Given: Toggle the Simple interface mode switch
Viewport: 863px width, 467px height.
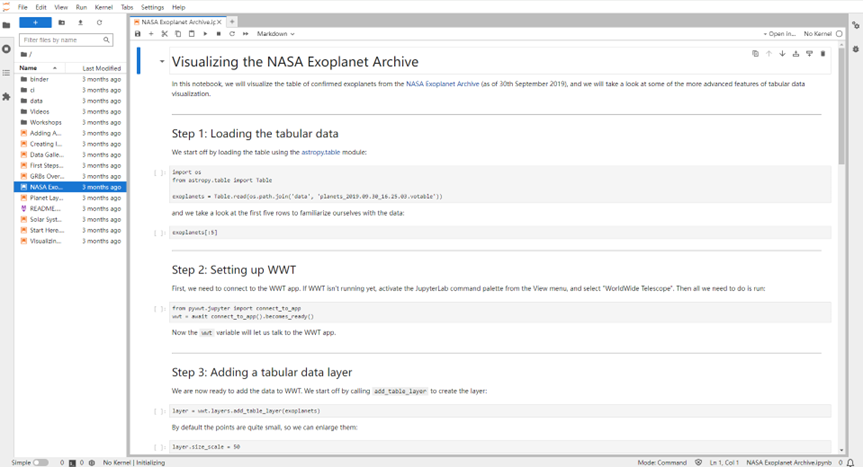Looking at the screenshot, I should tap(40, 463).
